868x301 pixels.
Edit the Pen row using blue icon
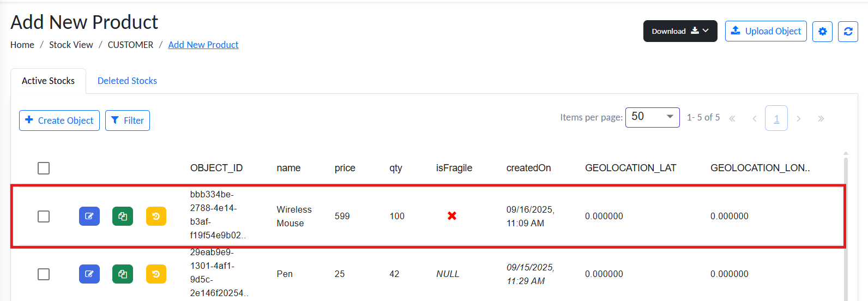tap(89, 274)
